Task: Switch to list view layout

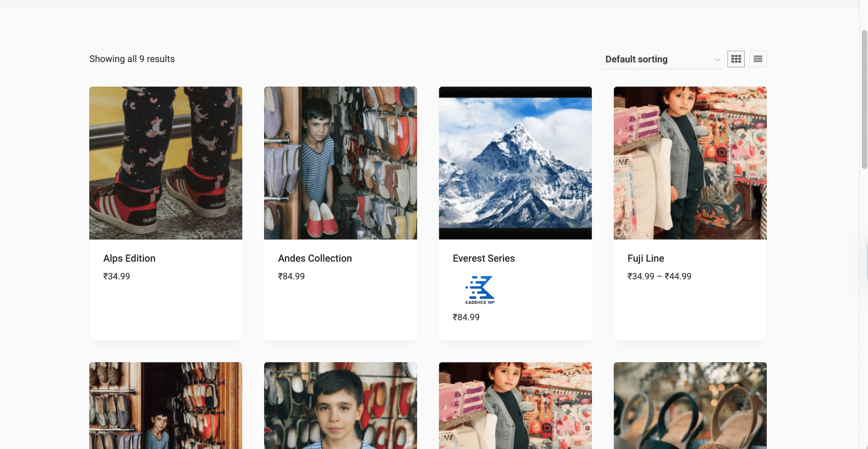Action: coord(758,59)
